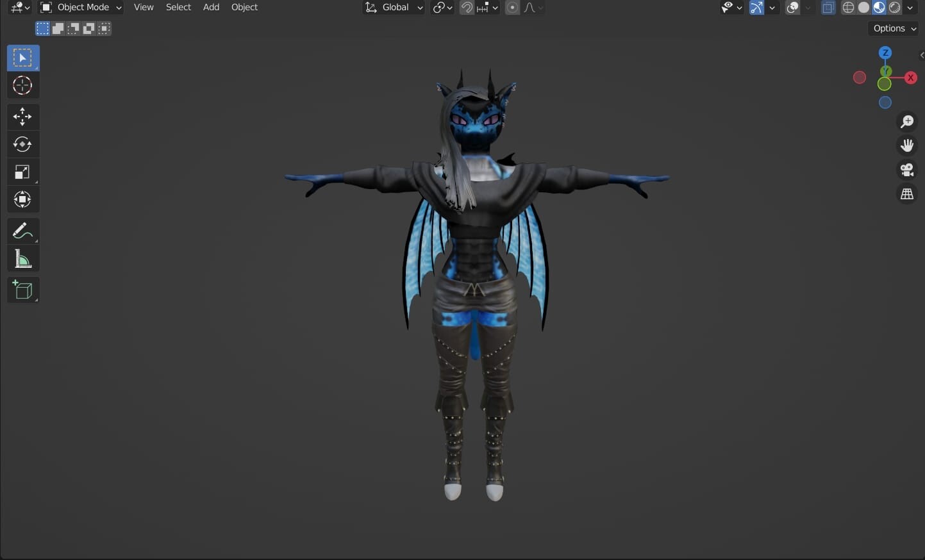Activate the Rotate tool
This screenshot has width=925, height=560.
pos(23,144)
